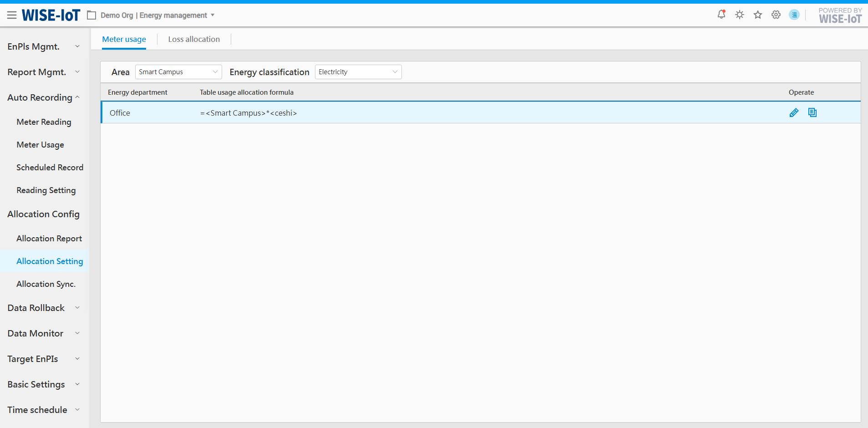Expand the Data Rollback section
This screenshot has height=428, width=868.
[44, 308]
